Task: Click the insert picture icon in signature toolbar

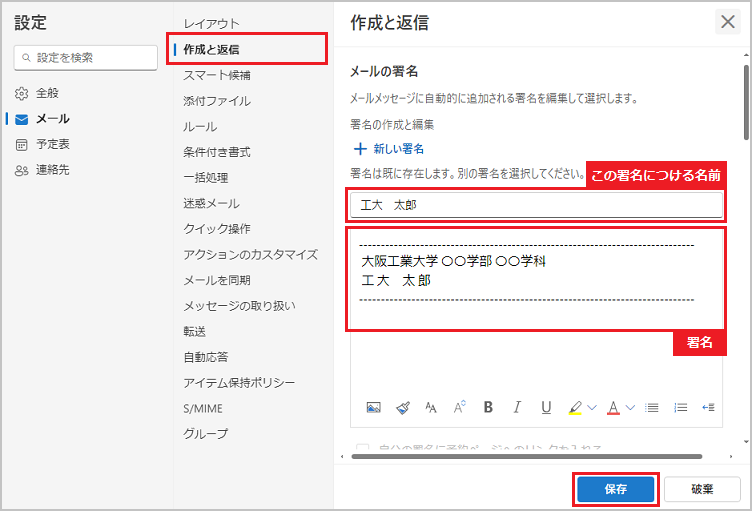Action: tap(373, 407)
